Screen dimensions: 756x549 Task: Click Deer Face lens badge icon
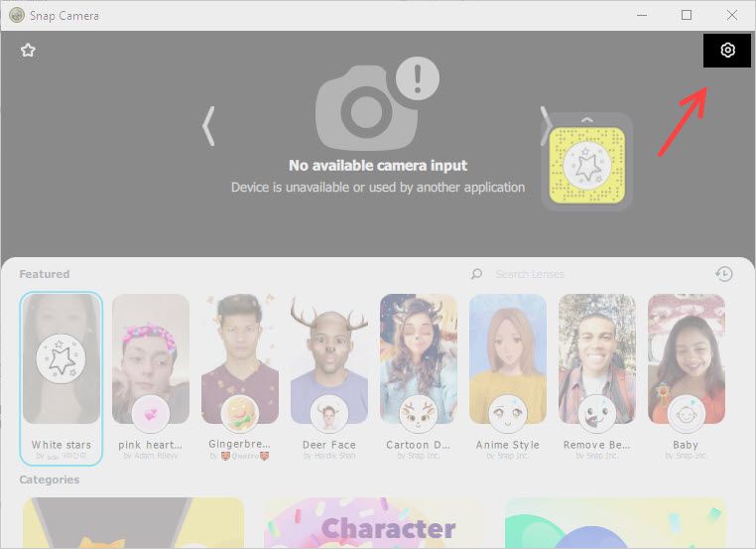coord(329,414)
